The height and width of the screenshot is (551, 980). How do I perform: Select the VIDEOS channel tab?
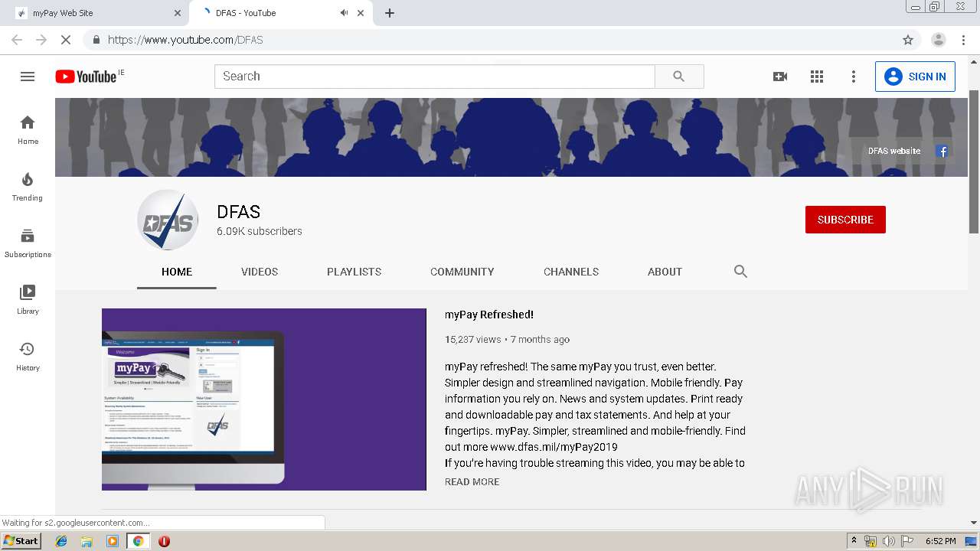(260, 272)
